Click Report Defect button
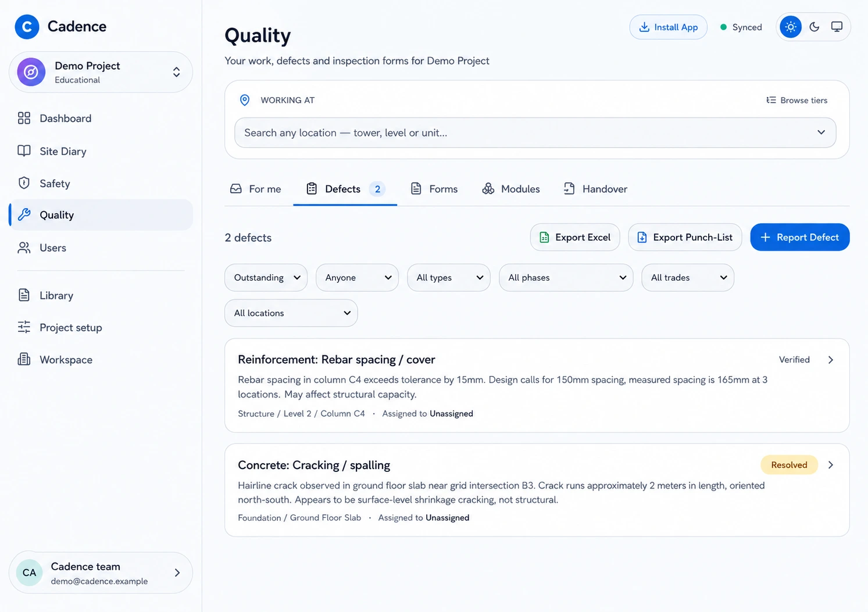This screenshot has height=612, width=868. point(800,237)
